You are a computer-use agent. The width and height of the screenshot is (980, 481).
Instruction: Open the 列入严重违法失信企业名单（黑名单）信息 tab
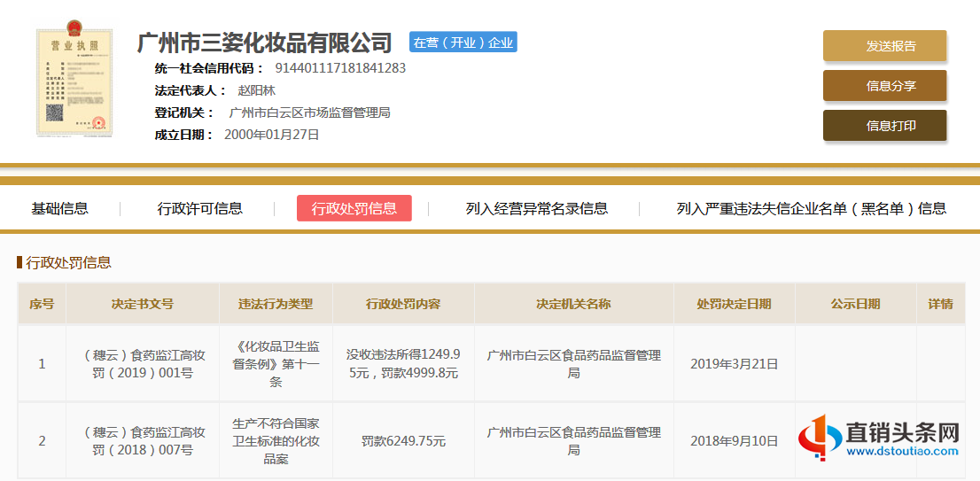[812, 208]
